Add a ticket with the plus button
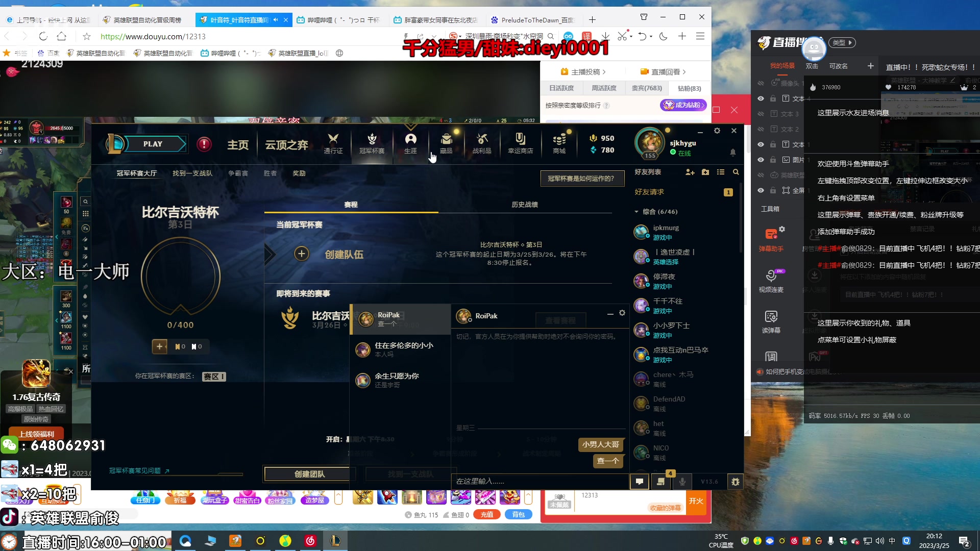The image size is (980, 551). [160, 346]
